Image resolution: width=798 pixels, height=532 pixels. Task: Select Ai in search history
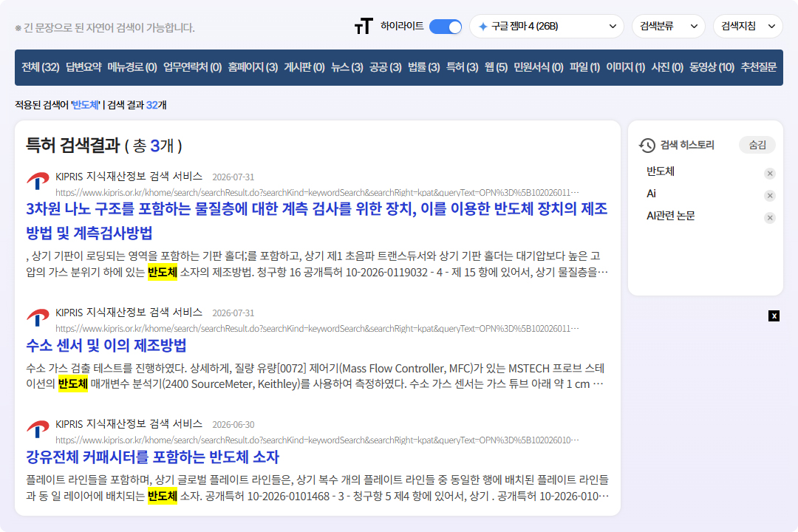coord(652,194)
